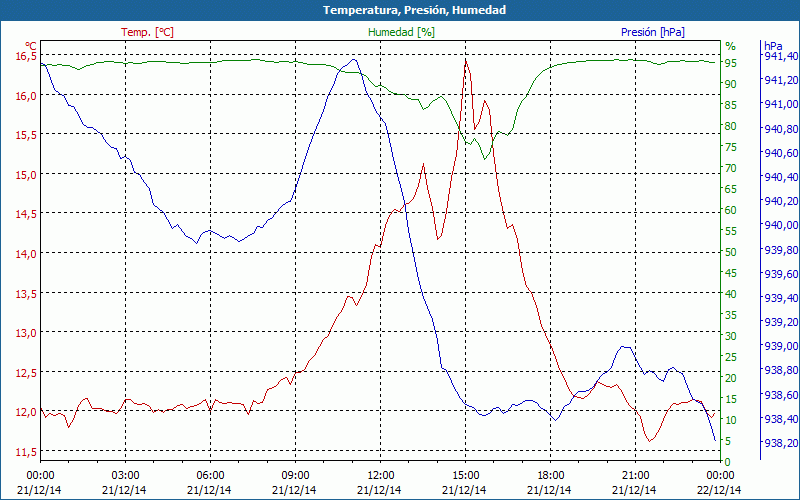800x500 pixels.
Task: Click the '40' humidity axis value
Action: 731,294
